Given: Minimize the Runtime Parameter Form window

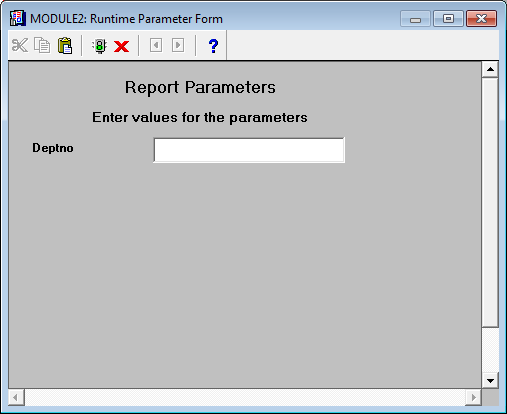Looking at the screenshot, I should click(415, 19).
